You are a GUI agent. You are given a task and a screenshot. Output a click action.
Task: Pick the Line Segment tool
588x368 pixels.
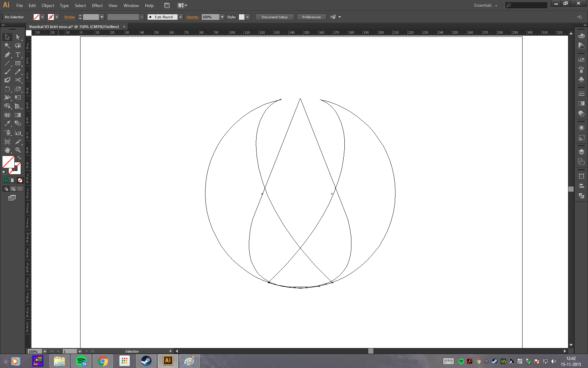click(x=7, y=63)
